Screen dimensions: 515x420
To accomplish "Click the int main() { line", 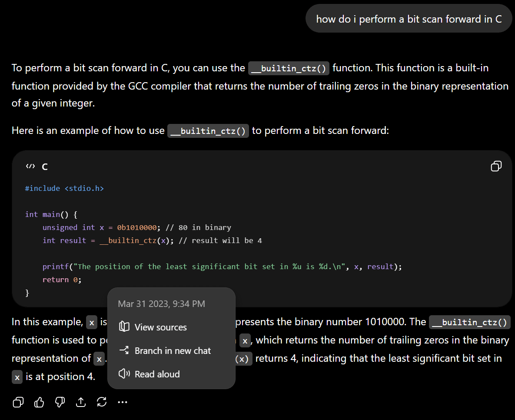I will 51,215.
